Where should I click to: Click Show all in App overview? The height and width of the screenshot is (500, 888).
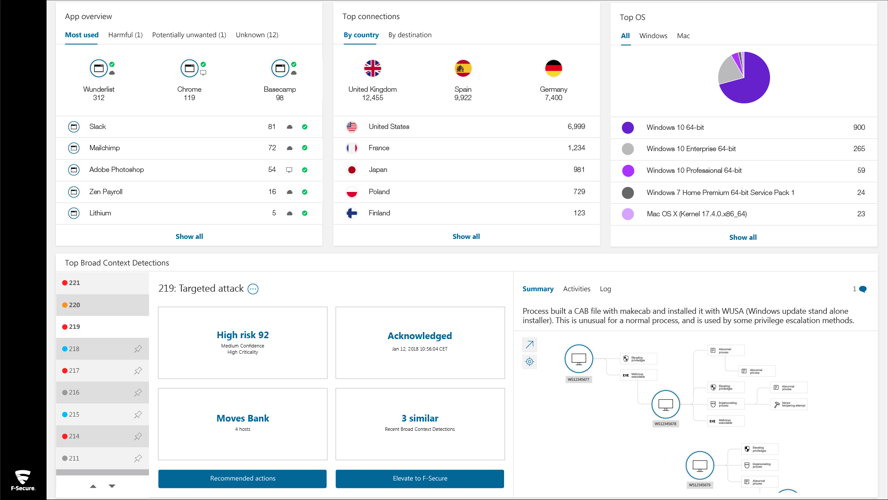click(189, 237)
